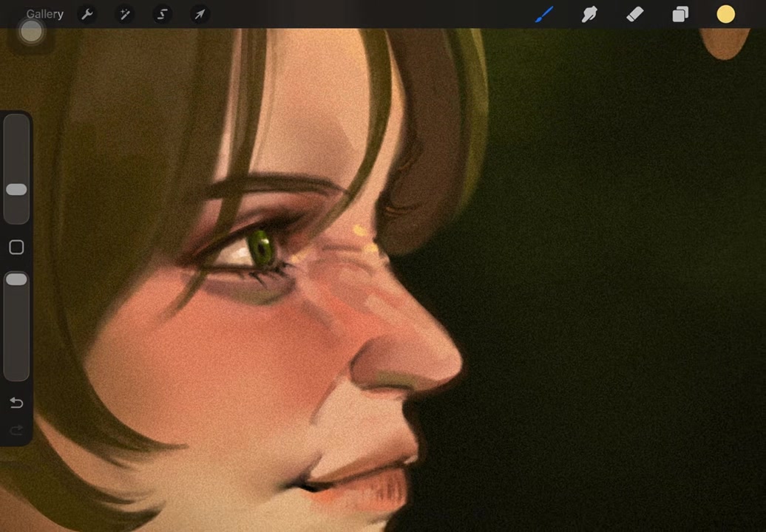Image resolution: width=766 pixels, height=532 pixels.
Task: Undo the last stroke
Action: pyautogui.click(x=16, y=403)
